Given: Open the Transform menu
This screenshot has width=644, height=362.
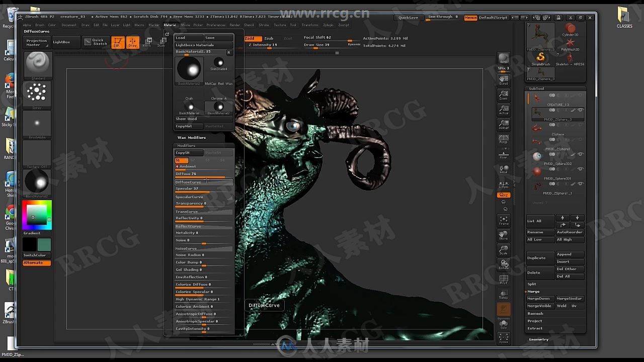Looking at the screenshot, I should pyautogui.click(x=310, y=25).
